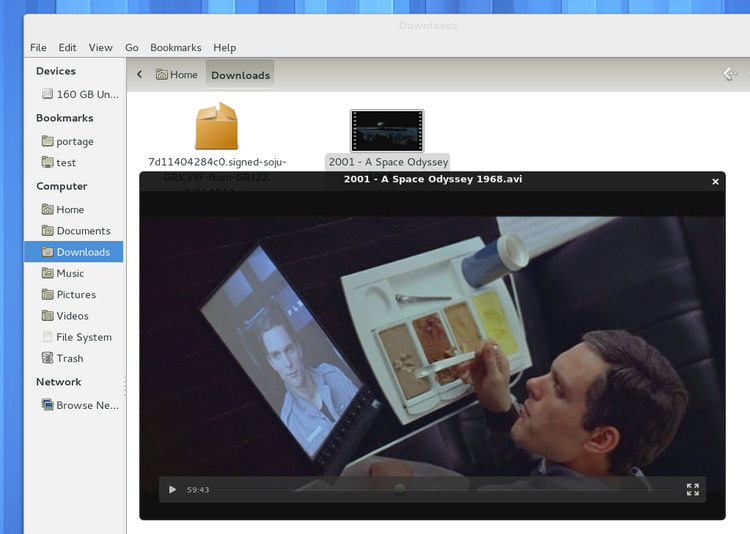The image size is (750, 534).
Task: Toggle fullscreen for the video preview
Action: pyautogui.click(x=692, y=490)
